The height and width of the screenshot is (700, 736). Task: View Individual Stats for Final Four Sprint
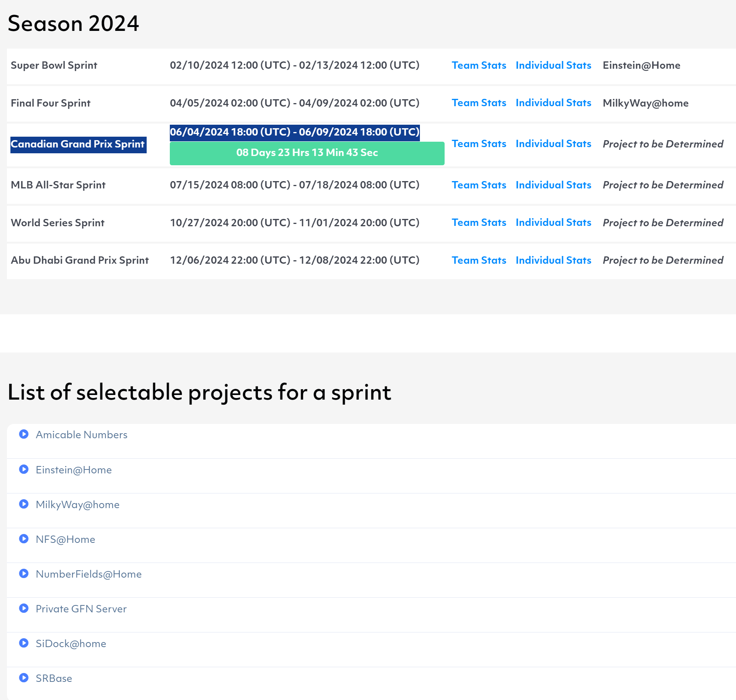tap(553, 103)
